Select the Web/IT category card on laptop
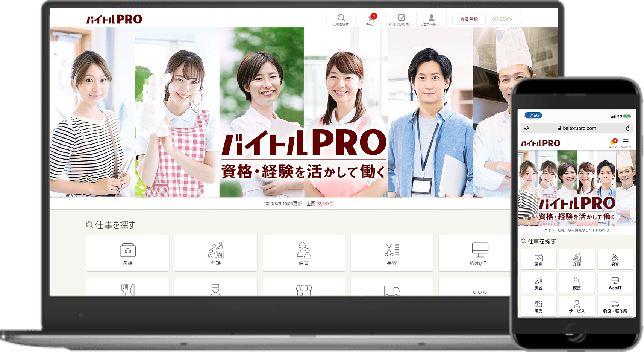644x352 pixels. click(x=475, y=253)
